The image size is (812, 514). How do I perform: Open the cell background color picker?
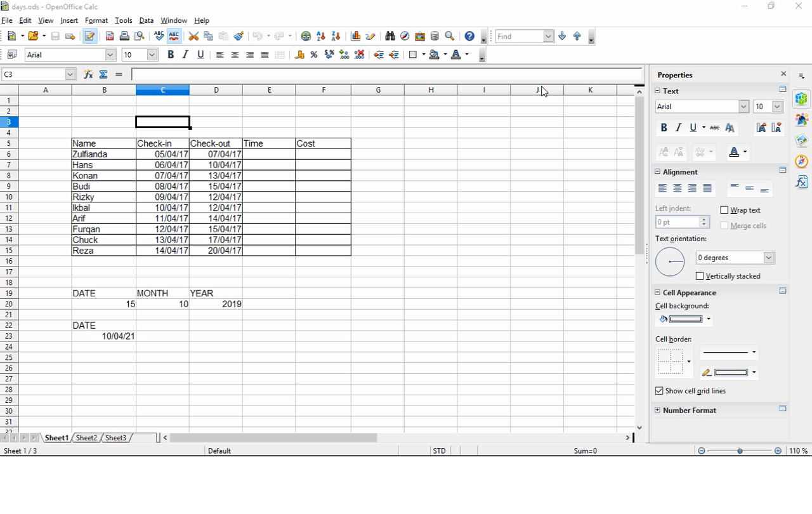(709, 319)
